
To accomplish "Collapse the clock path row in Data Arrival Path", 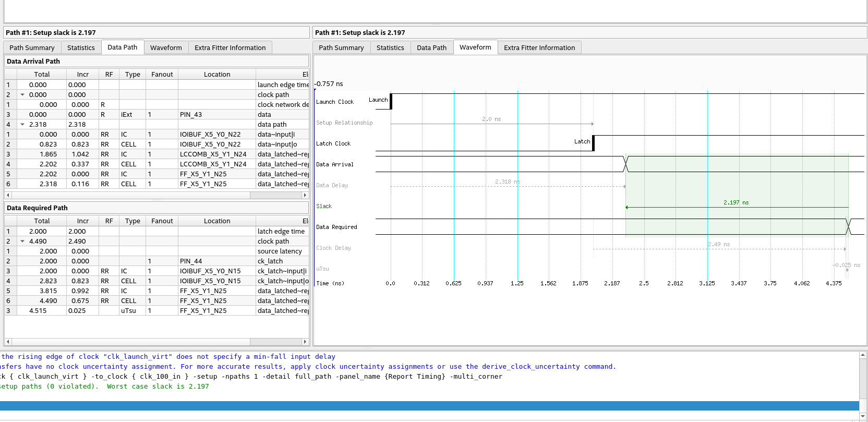I will click(22, 95).
